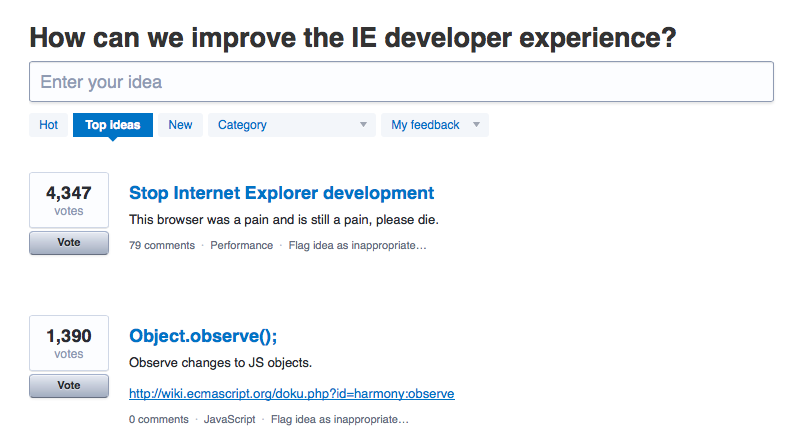800x446 pixels.
Task: View the 0 comments link
Action: point(159,419)
